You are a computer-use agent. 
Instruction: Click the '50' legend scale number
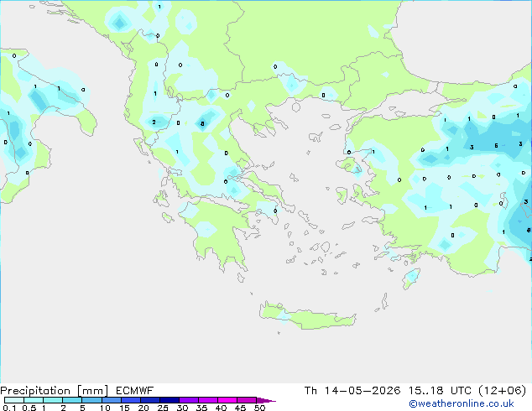coord(259,408)
